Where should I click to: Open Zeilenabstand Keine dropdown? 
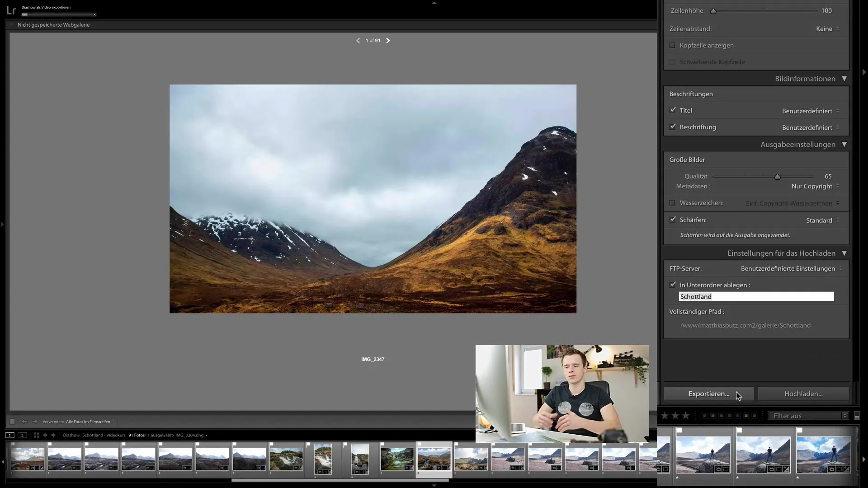(x=828, y=28)
